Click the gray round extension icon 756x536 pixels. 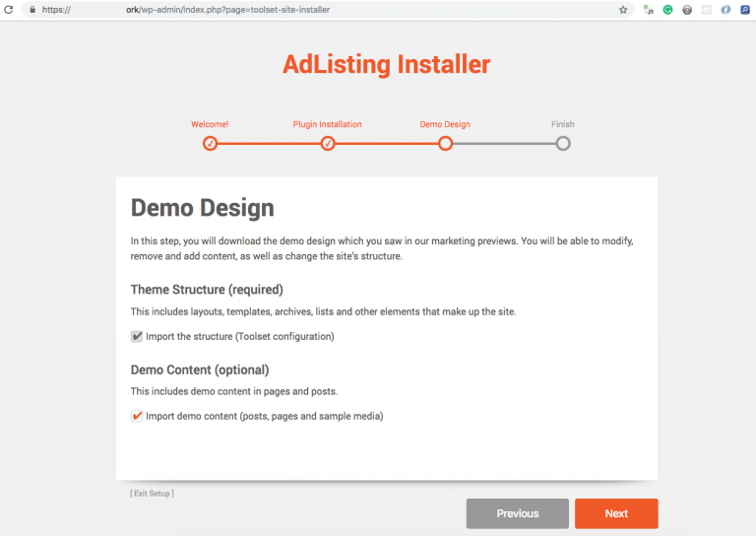click(687, 10)
